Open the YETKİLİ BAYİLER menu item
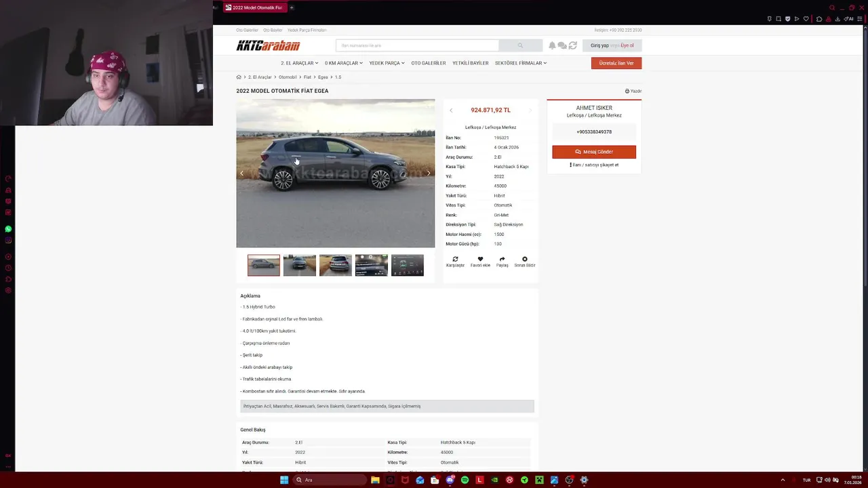This screenshot has width=868, height=488. 471,63
